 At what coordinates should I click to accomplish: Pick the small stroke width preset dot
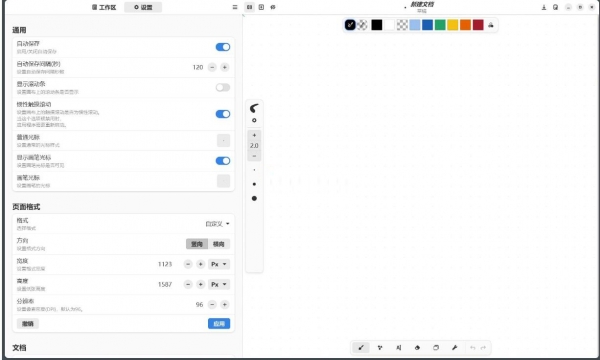tap(254, 170)
